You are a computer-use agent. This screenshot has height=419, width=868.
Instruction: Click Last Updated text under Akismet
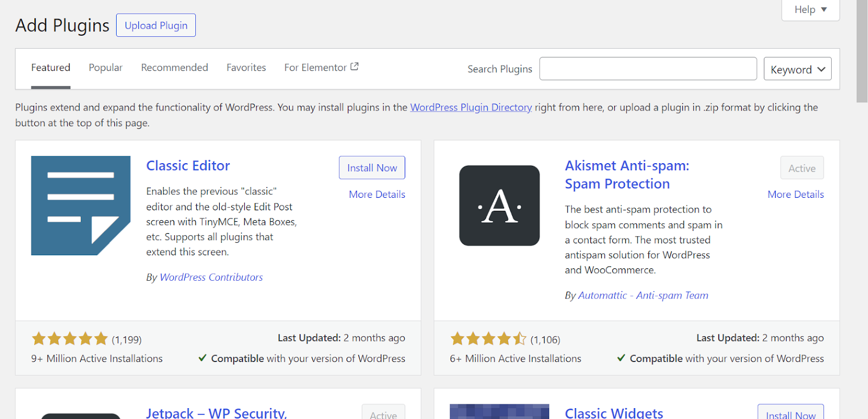click(760, 338)
